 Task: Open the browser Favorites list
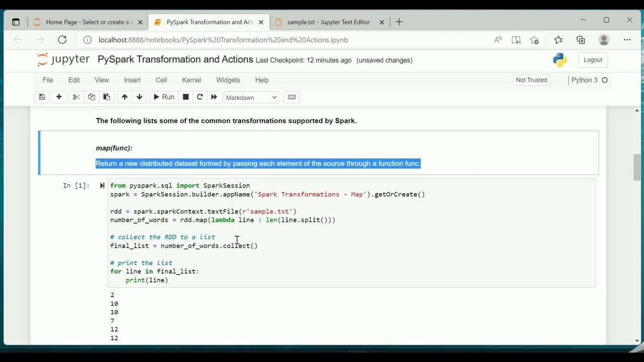tap(558, 40)
